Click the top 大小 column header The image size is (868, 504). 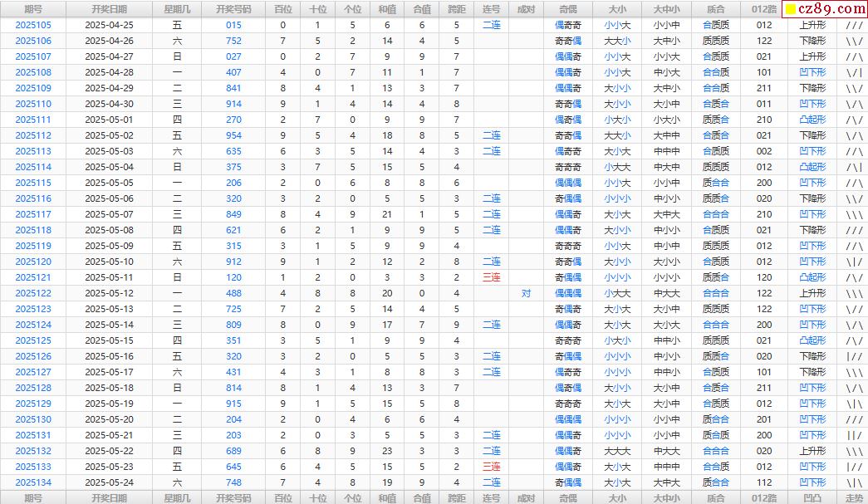pos(617,9)
